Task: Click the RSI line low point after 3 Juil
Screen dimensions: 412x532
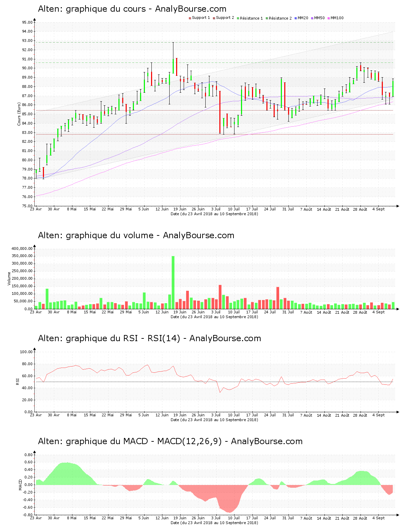Action: point(220,392)
